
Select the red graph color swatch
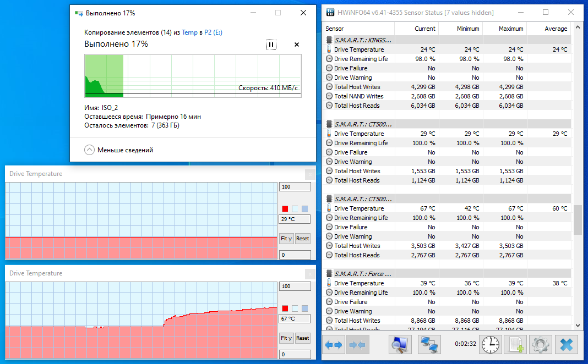pyautogui.click(x=285, y=208)
